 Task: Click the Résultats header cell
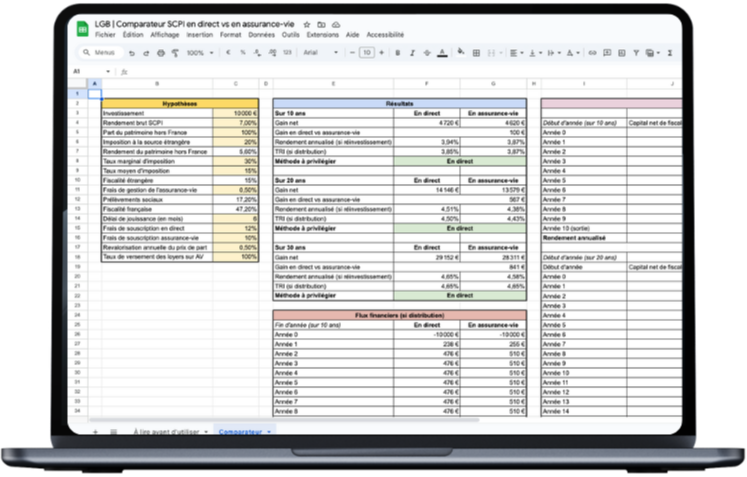click(400, 103)
